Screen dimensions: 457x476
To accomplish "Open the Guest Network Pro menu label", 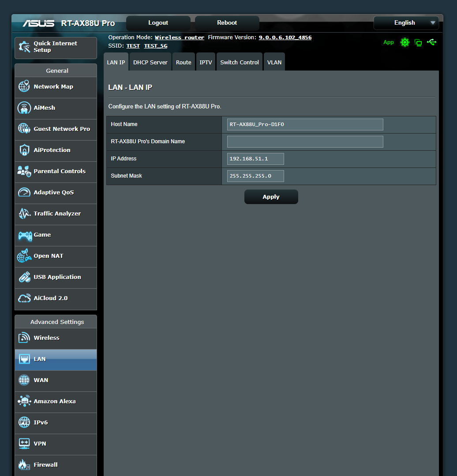I will pyautogui.click(x=62, y=129).
